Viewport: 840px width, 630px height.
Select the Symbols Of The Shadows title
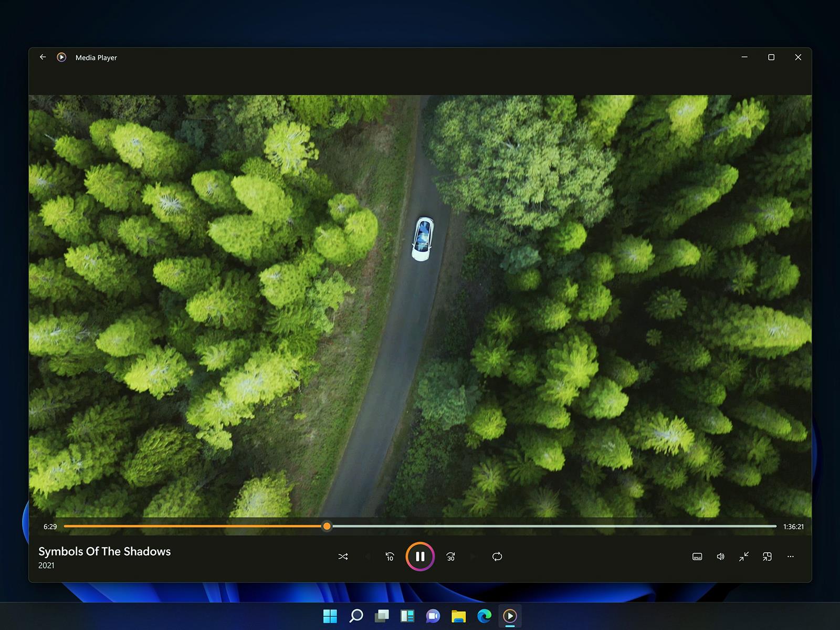[x=104, y=551]
